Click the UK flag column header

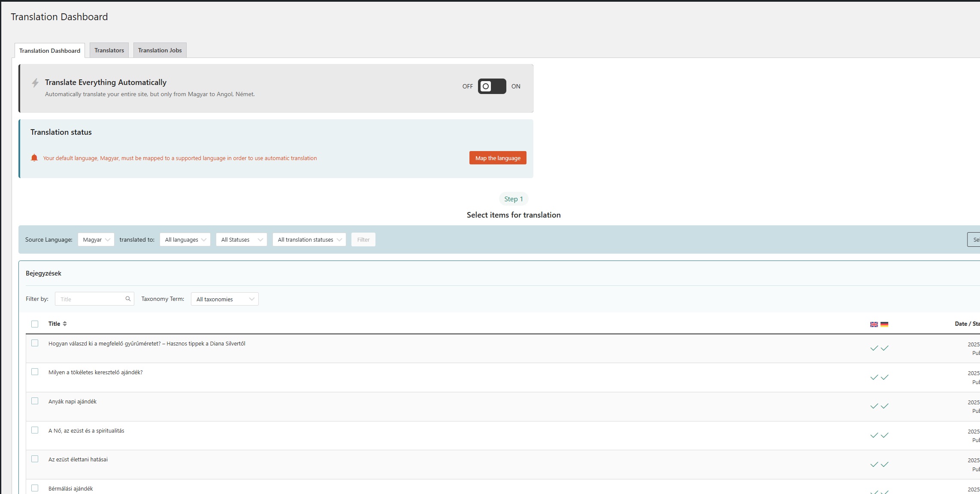(874, 324)
